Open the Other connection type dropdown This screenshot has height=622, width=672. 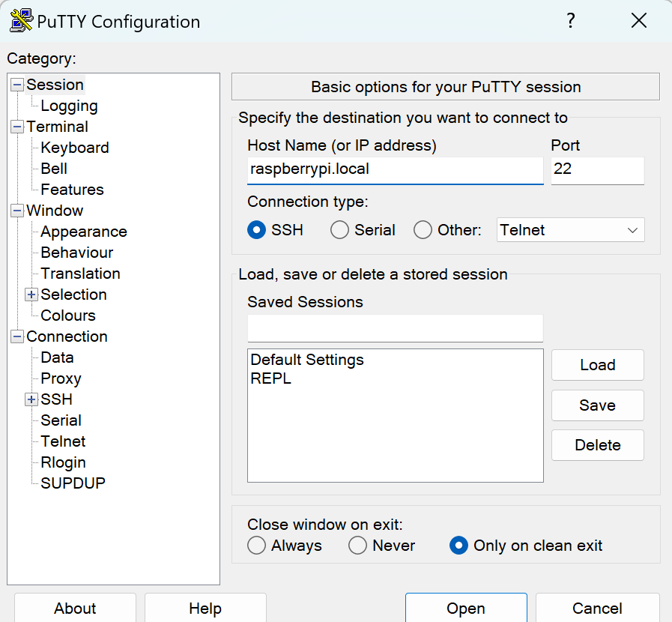pos(570,230)
